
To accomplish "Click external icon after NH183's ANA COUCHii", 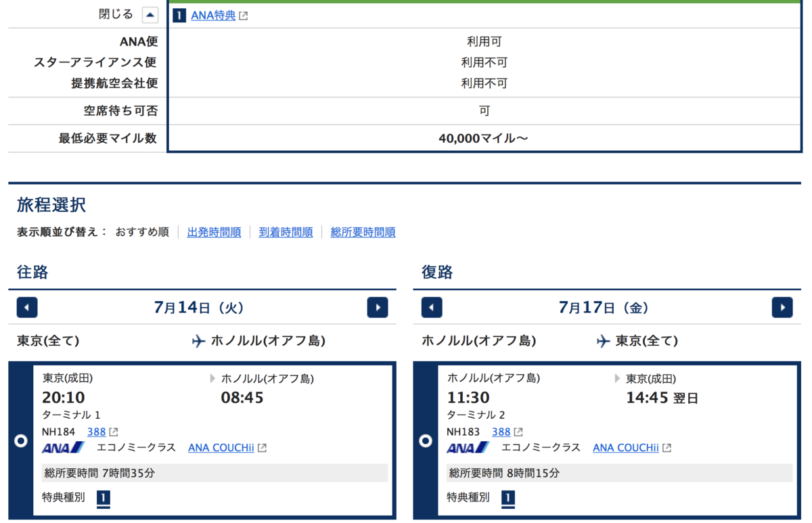I will tap(667, 448).
